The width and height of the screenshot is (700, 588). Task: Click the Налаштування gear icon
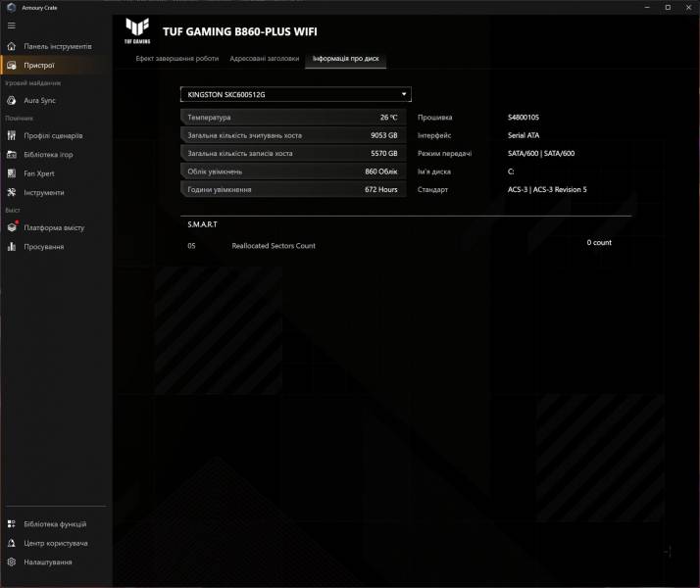click(x=12, y=563)
